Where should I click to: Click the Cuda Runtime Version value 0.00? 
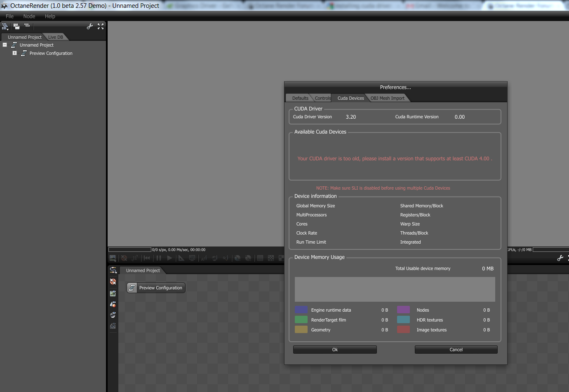pyautogui.click(x=460, y=117)
